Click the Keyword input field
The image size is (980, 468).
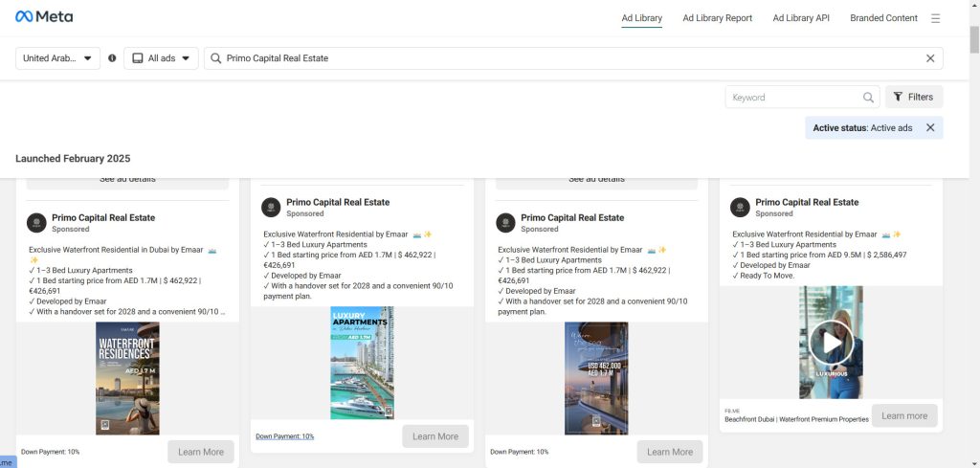coord(803,97)
